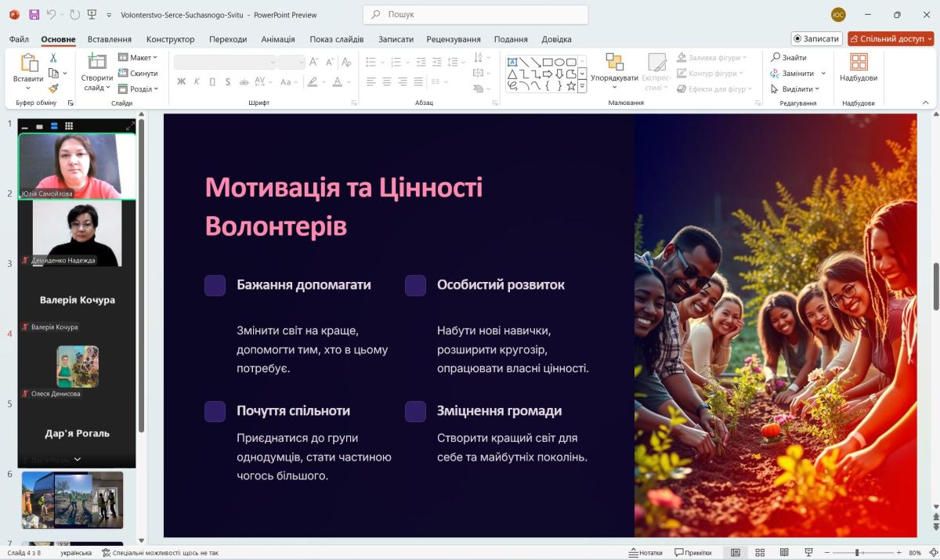940x560 pixels.
Task: Expand the Макет layout dropdown
Action: pos(138,58)
